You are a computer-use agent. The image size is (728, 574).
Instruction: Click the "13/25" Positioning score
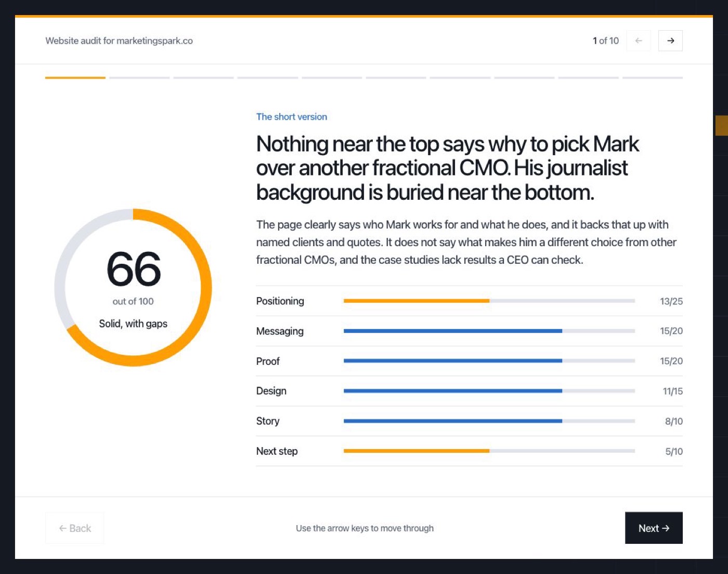(671, 301)
